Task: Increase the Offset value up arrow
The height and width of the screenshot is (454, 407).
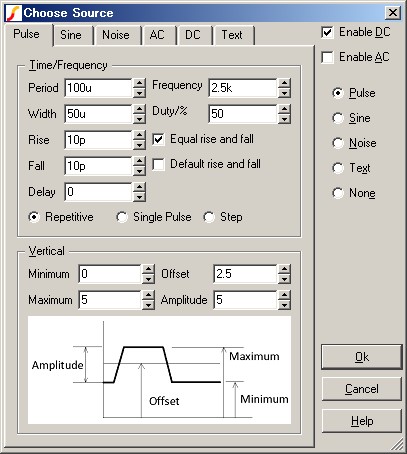Action: (x=284, y=269)
